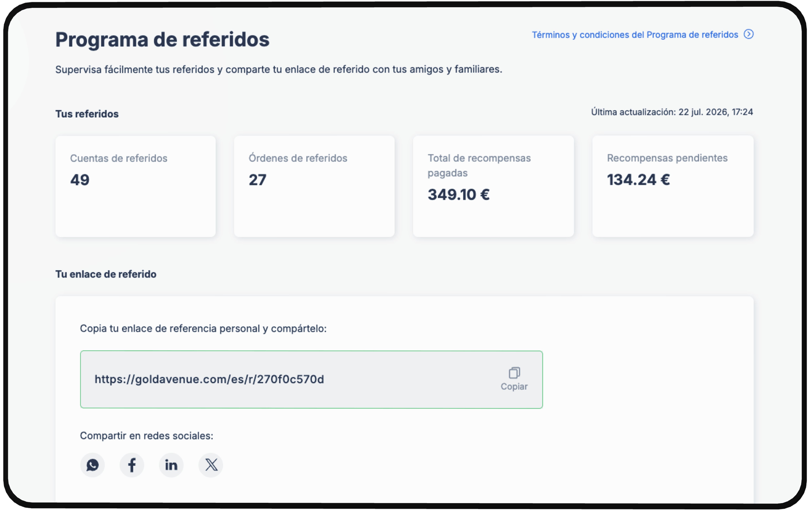
Task: Click the Tu enlace de referido title
Action: click(106, 274)
